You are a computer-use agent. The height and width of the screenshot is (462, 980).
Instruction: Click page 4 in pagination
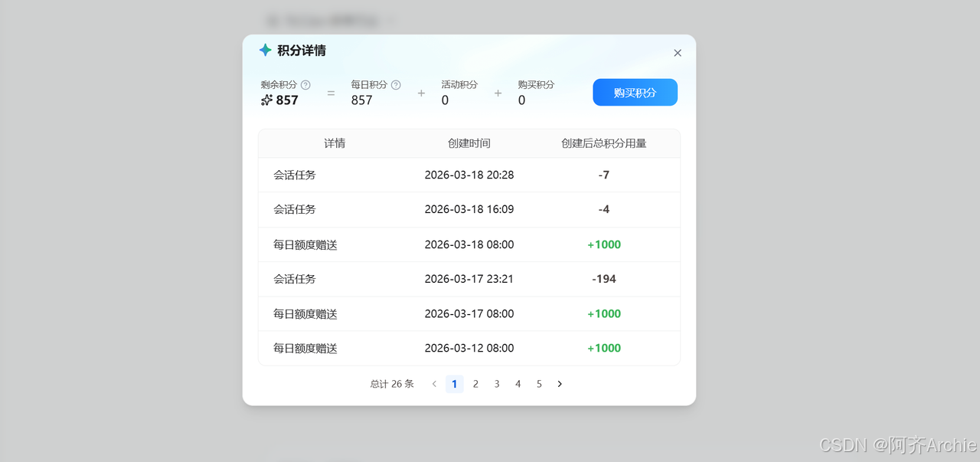pos(518,383)
